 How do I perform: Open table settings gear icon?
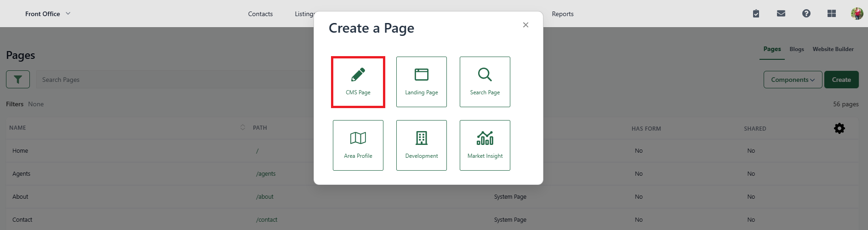(839, 128)
